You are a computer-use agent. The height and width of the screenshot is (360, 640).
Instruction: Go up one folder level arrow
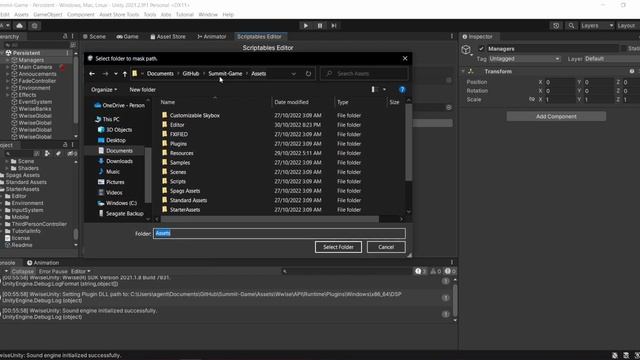[125, 74]
